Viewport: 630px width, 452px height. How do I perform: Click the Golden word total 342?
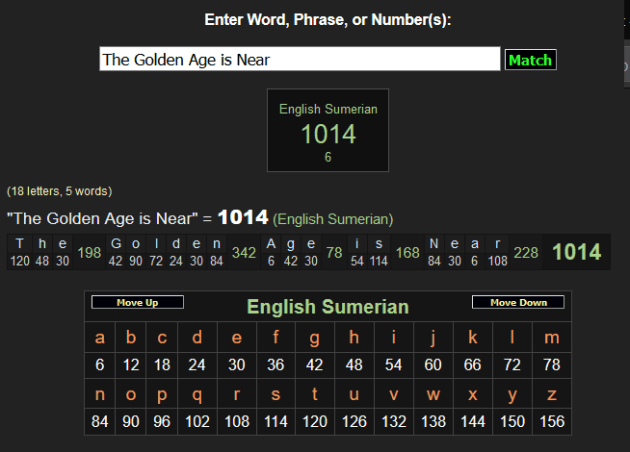[x=244, y=253]
